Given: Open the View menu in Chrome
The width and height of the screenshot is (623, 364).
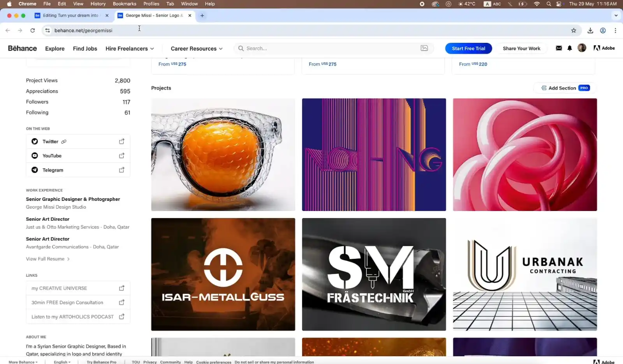Looking at the screenshot, I should [78, 4].
